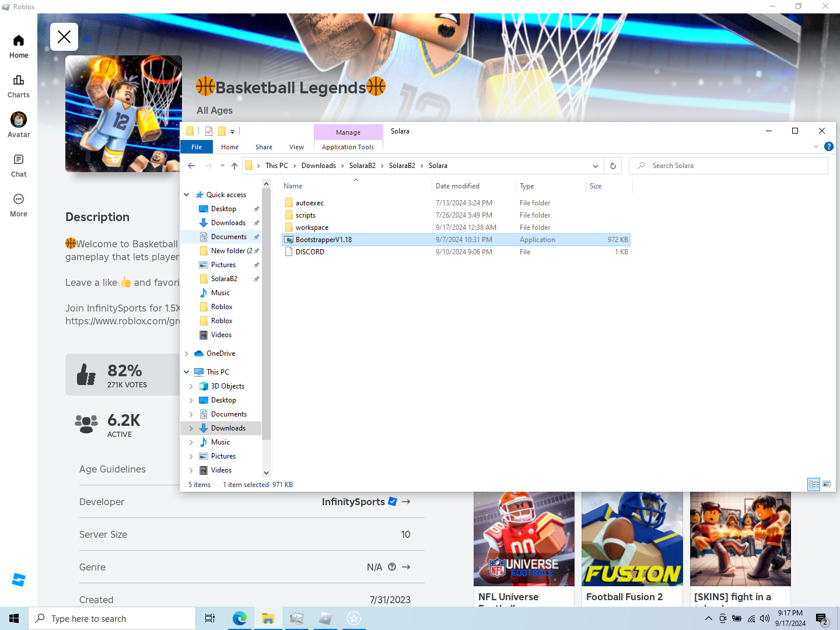Click Properties icon in quick access toolbar
The image size is (840, 630).
point(209,131)
